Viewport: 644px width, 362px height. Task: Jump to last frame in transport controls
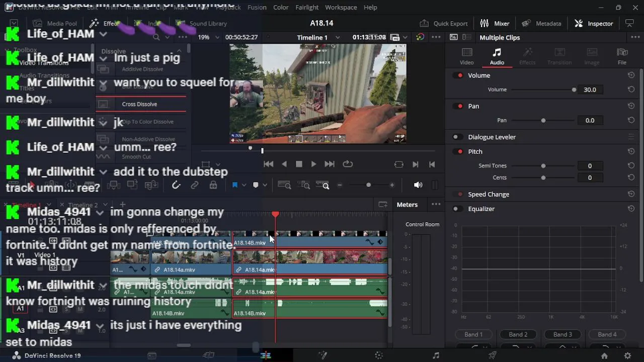tap(330, 164)
